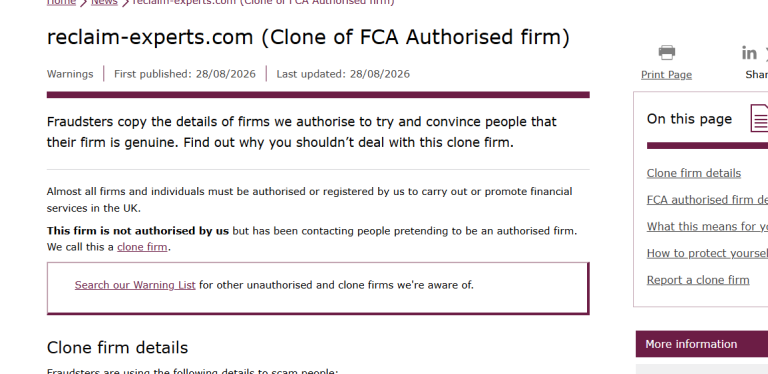This screenshot has width=768, height=374.
Task: Click the chevron between Home and News breadcrumbs
Action: 83,3
